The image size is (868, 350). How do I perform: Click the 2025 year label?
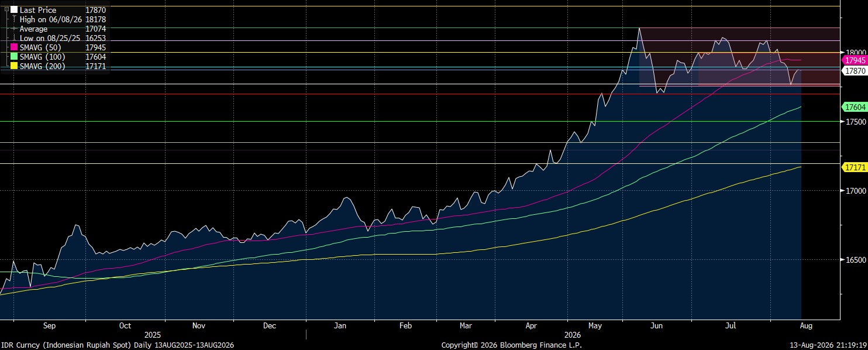pyautogui.click(x=153, y=335)
